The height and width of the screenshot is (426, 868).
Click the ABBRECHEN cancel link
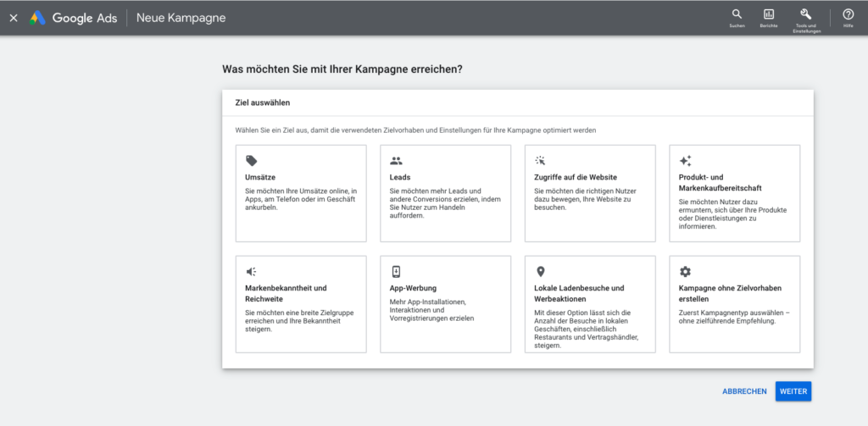point(744,391)
